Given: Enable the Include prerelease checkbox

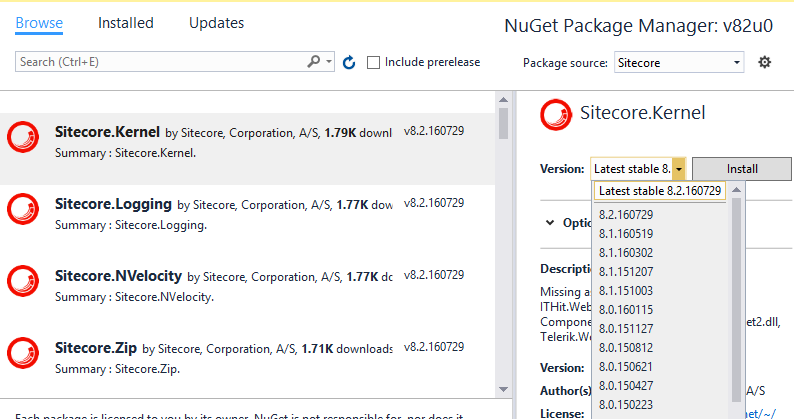Looking at the screenshot, I should [x=373, y=62].
